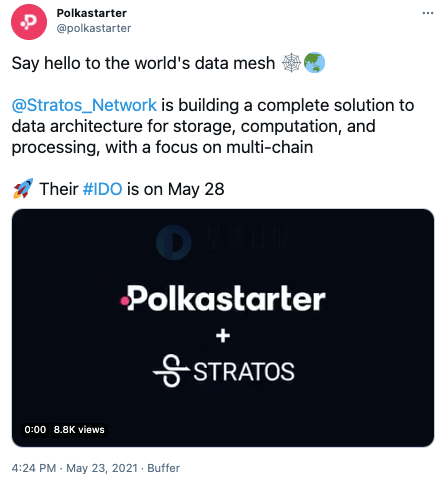445x485 pixels.
Task: Click the globe earth emoji
Action: tap(314, 63)
